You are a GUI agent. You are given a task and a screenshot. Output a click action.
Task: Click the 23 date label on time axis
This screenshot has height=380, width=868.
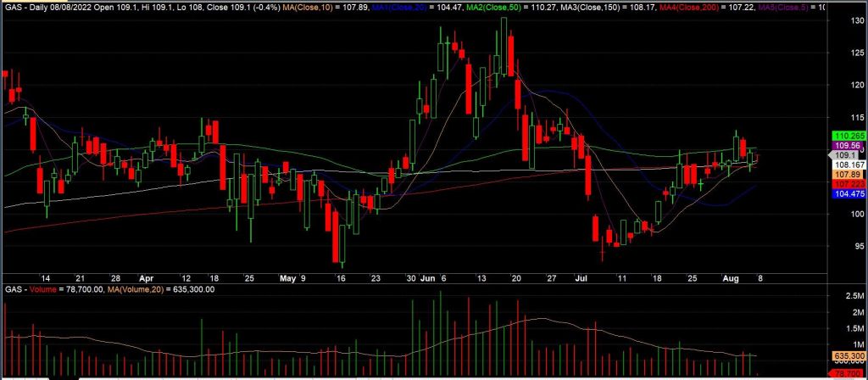(376, 278)
